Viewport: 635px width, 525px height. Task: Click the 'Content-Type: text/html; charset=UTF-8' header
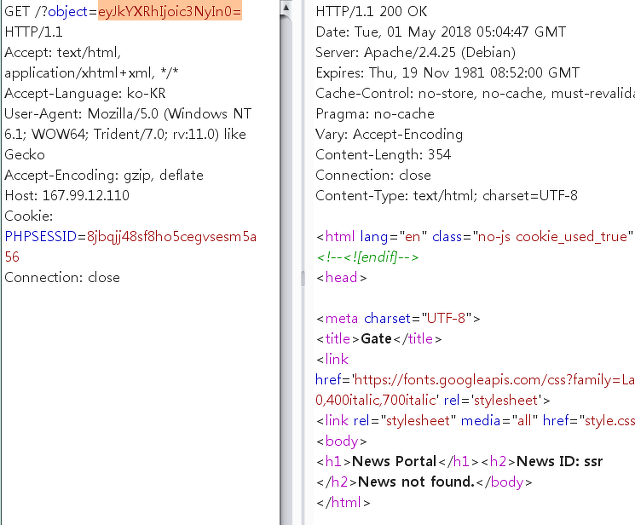tap(446, 196)
